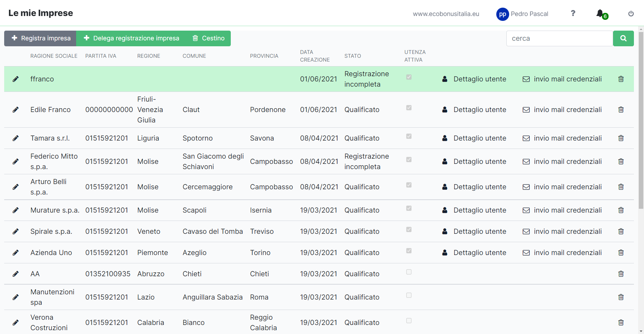Click pencil icon for Tamara s.r.l.
Viewport: 644px width, 334px height.
(x=16, y=138)
